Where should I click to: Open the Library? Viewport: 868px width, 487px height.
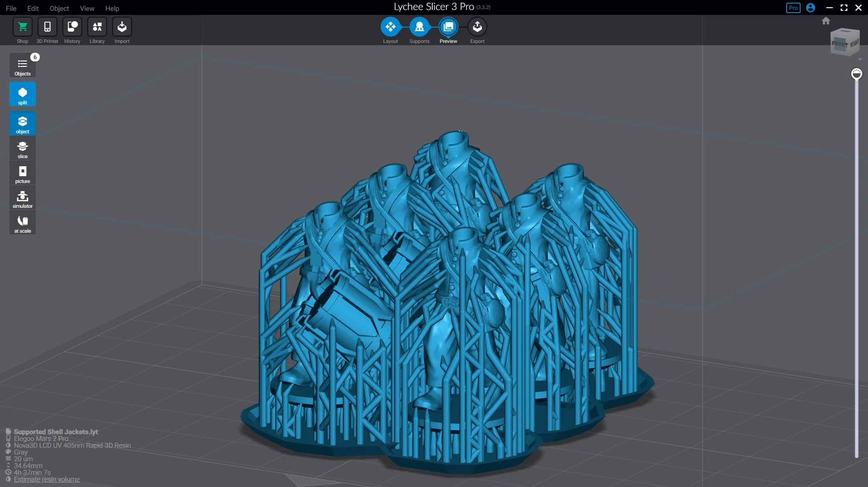coord(97,27)
